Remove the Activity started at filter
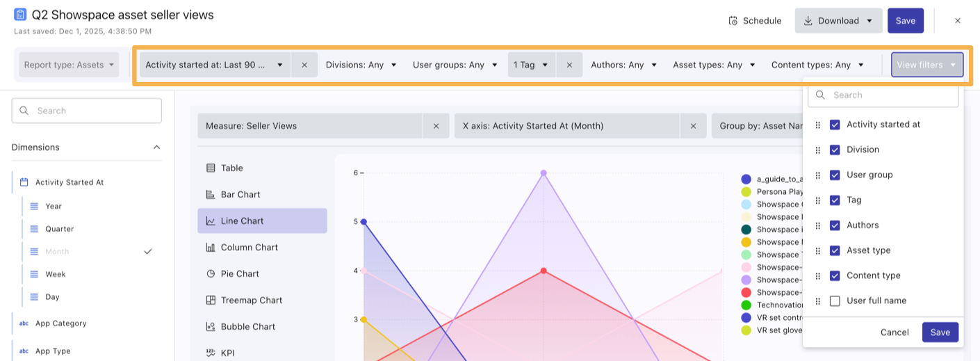Viewport: 980px width, 361px height. point(304,65)
